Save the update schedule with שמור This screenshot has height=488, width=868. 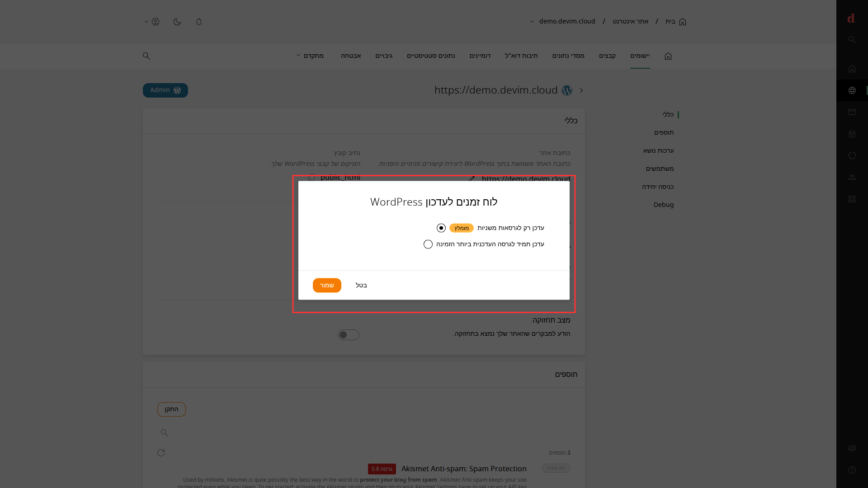tap(327, 286)
